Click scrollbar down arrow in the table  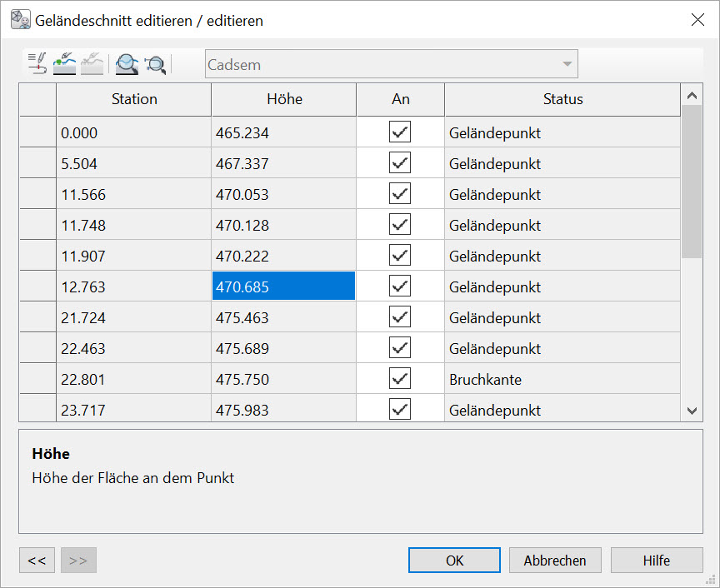coord(692,410)
